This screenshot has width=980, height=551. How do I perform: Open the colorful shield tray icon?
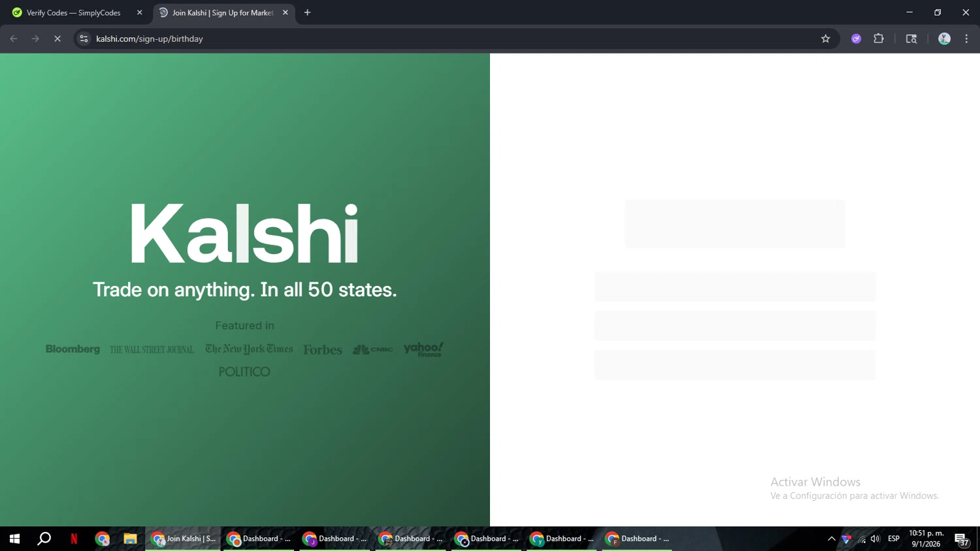click(x=847, y=539)
